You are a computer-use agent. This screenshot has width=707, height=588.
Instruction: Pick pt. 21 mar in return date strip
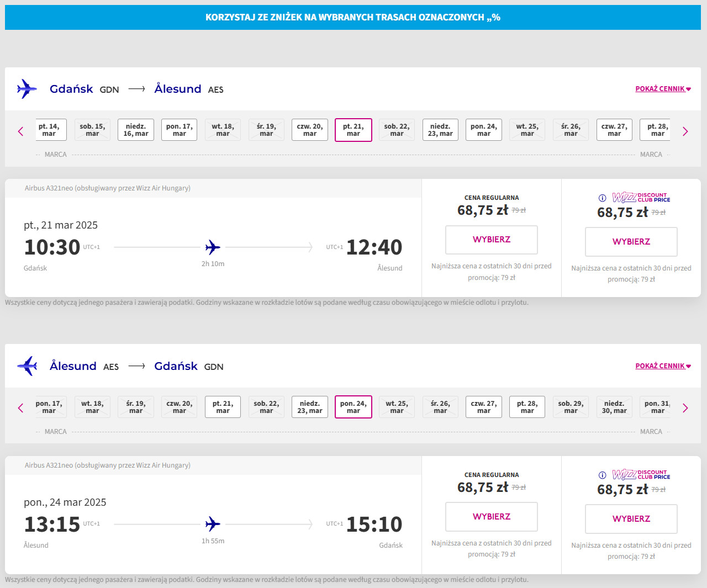(x=223, y=407)
